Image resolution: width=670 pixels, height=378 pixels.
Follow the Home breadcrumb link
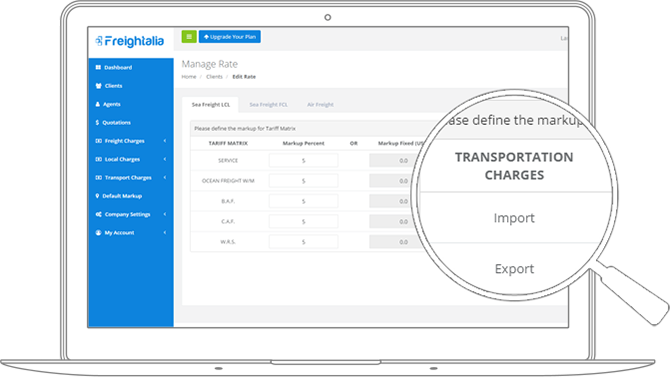(x=188, y=77)
